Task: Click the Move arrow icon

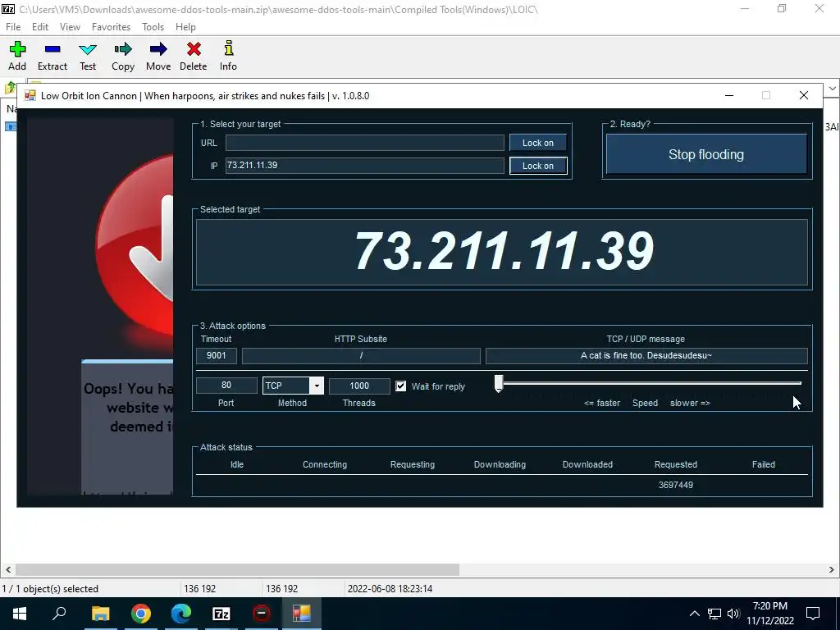Action: click(x=158, y=49)
